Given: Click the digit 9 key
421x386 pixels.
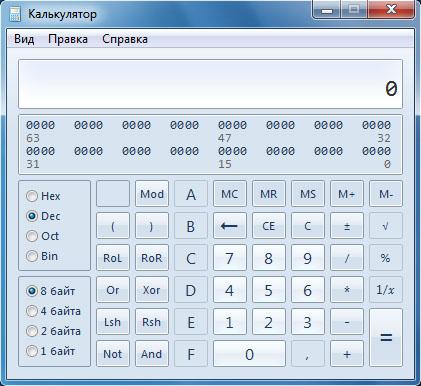Looking at the screenshot, I should [x=308, y=258].
